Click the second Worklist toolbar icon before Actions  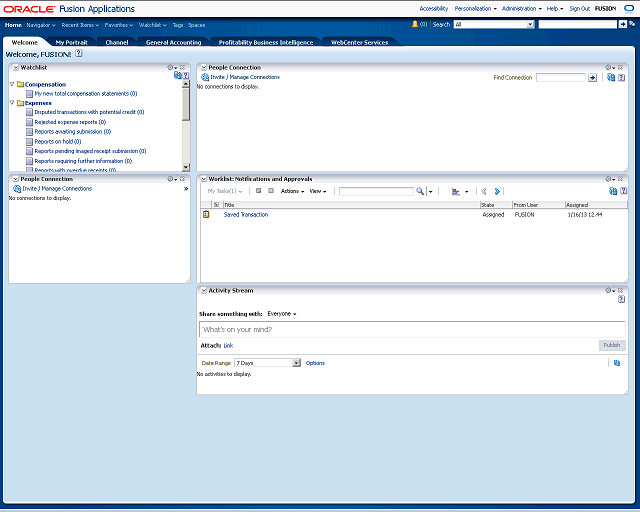[x=271, y=191]
